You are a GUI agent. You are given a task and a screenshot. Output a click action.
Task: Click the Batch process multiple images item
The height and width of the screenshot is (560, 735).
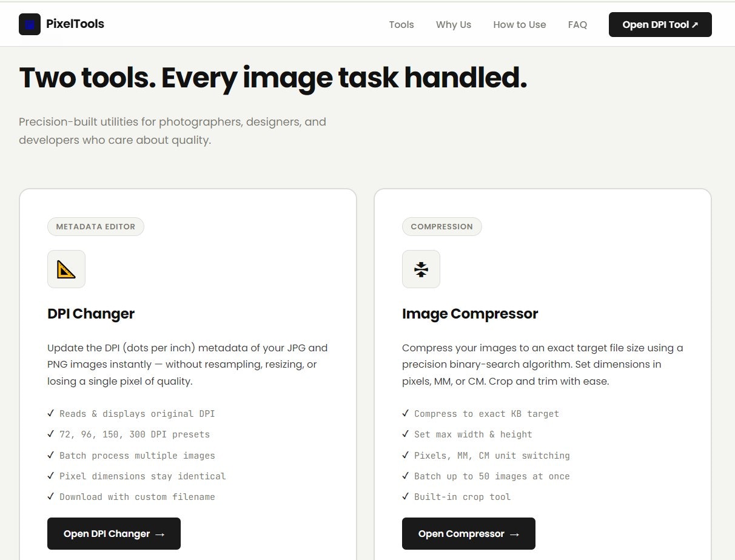point(137,456)
